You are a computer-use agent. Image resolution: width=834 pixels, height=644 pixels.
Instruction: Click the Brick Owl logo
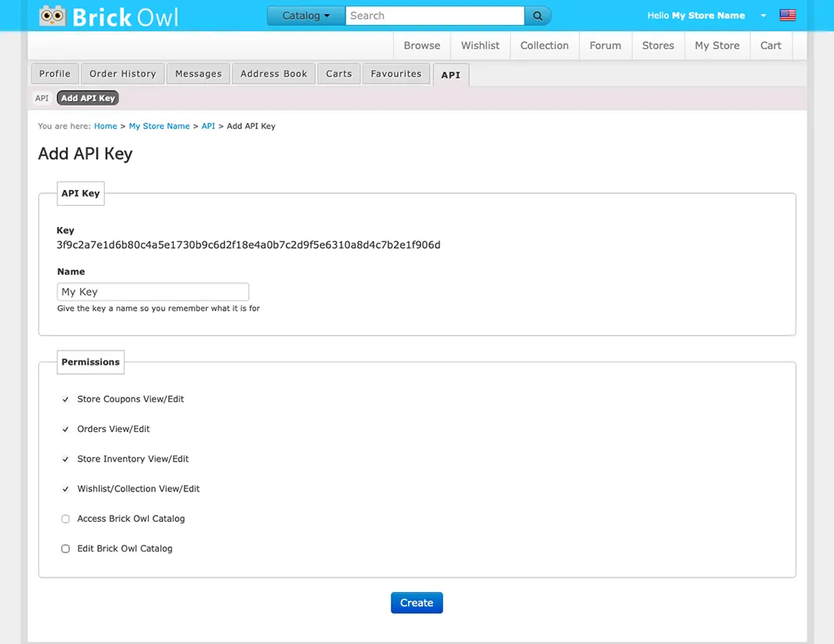pyautogui.click(x=109, y=16)
